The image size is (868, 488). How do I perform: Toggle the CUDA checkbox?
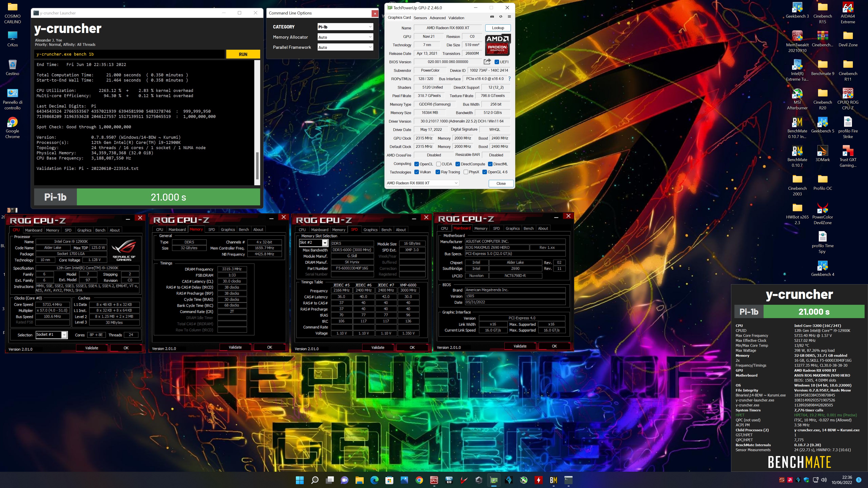tap(438, 164)
